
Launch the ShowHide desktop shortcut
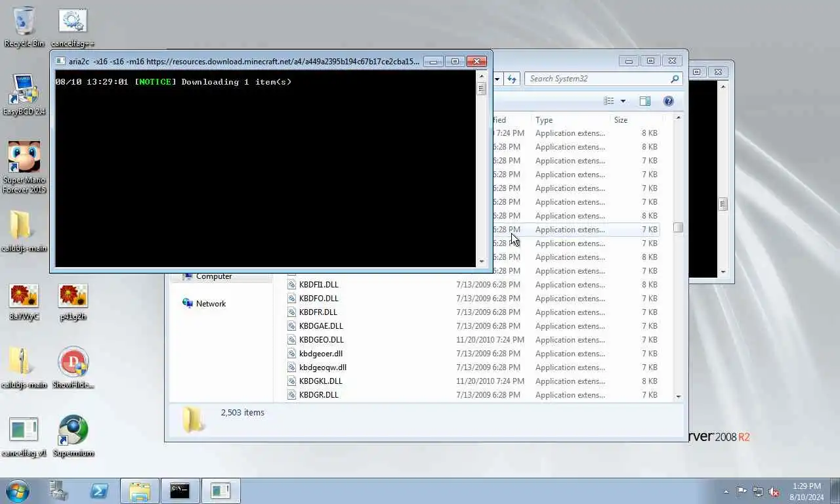tap(73, 367)
